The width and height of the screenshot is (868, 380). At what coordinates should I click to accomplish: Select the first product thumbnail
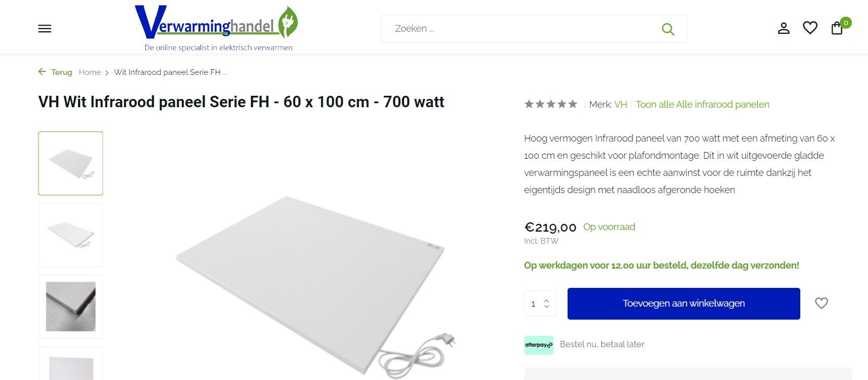pyautogui.click(x=71, y=163)
